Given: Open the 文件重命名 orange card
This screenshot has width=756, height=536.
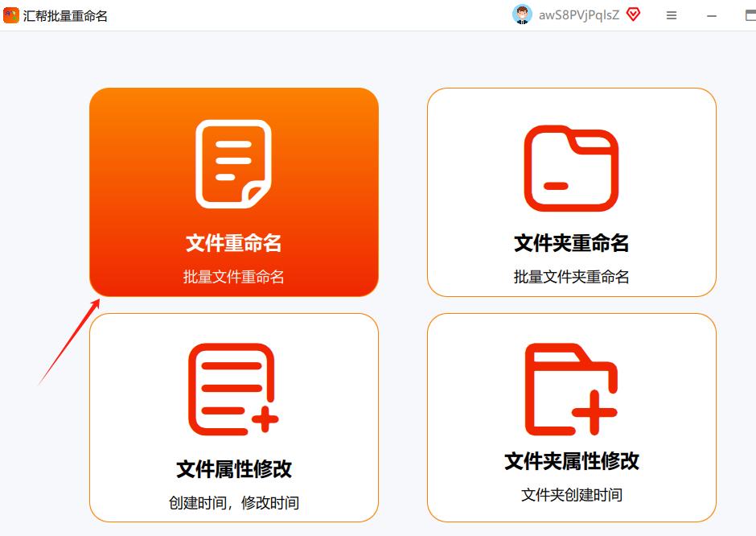Looking at the screenshot, I should (x=234, y=192).
